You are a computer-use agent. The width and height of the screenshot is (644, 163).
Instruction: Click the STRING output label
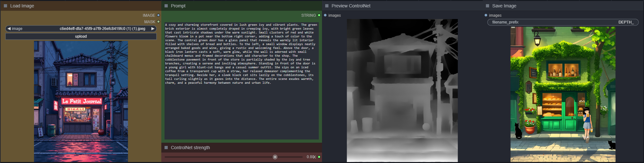coord(309,15)
